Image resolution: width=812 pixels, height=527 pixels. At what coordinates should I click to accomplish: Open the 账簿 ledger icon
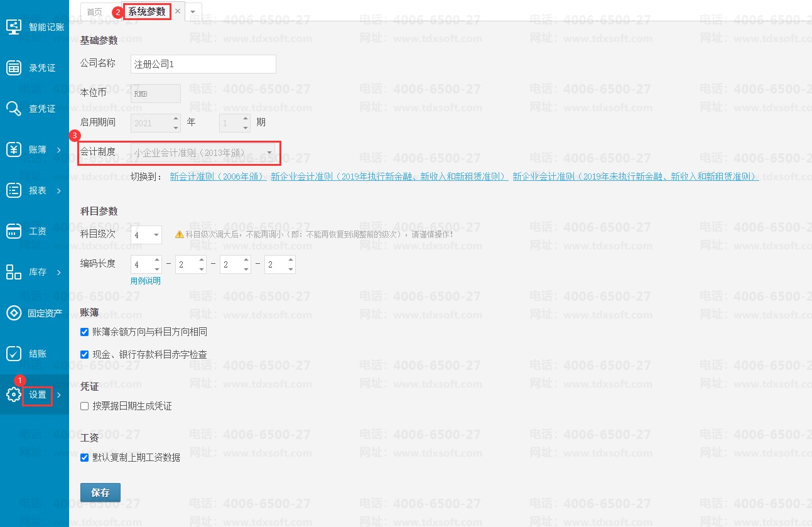click(14, 149)
